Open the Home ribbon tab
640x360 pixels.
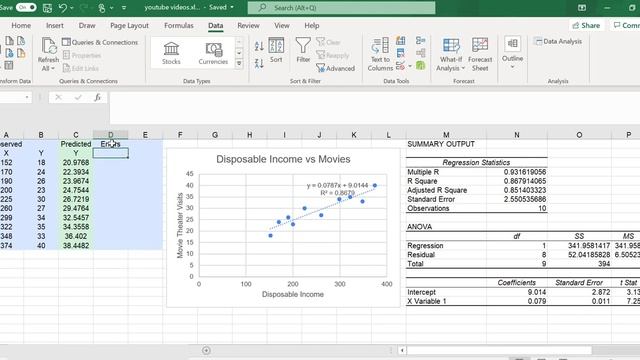(21, 25)
